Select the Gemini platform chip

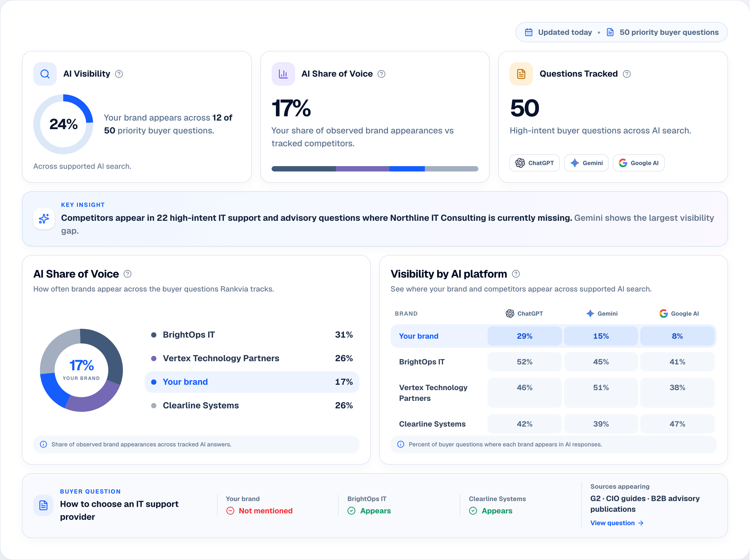(x=586, y=163)
